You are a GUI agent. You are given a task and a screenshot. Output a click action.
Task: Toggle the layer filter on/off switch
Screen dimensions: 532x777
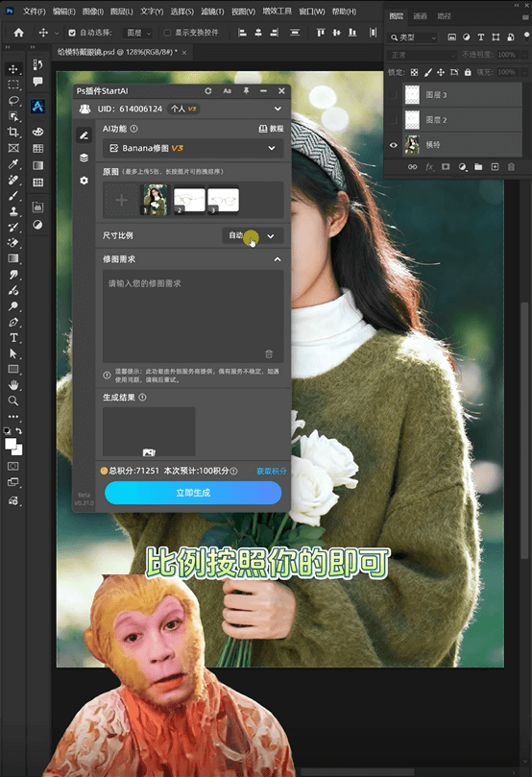pyautogui.click(x=526, y=36)
